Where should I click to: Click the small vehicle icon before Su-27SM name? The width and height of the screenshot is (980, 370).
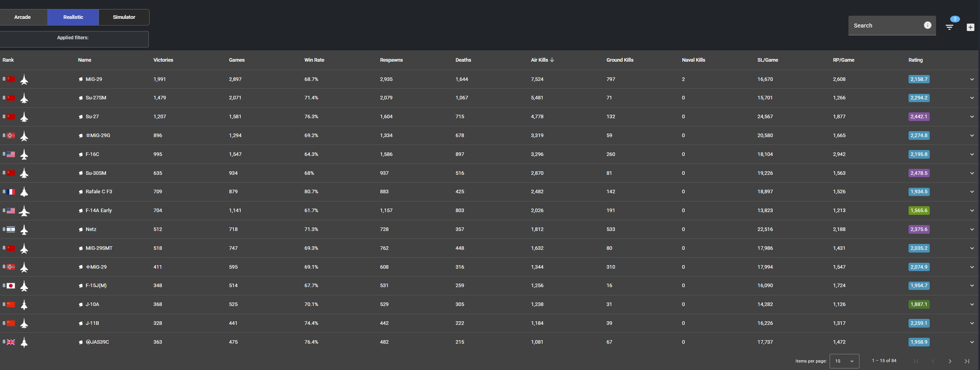[x=80, y=98]
